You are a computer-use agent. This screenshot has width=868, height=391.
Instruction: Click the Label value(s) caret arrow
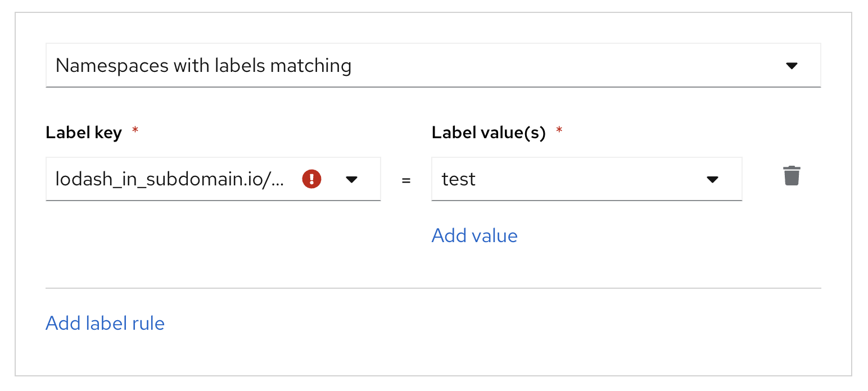[x=712, y=180]
